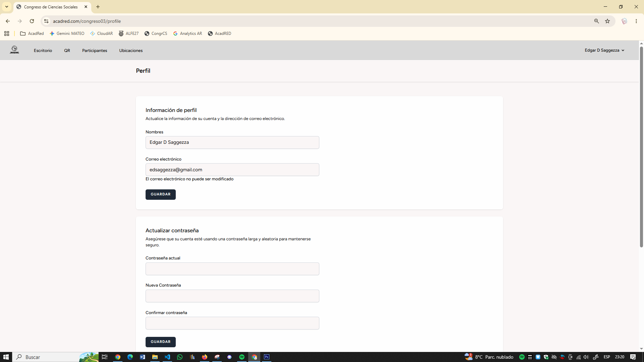
Task: Navigate to Ubicaciones
Action: (131, 51)
